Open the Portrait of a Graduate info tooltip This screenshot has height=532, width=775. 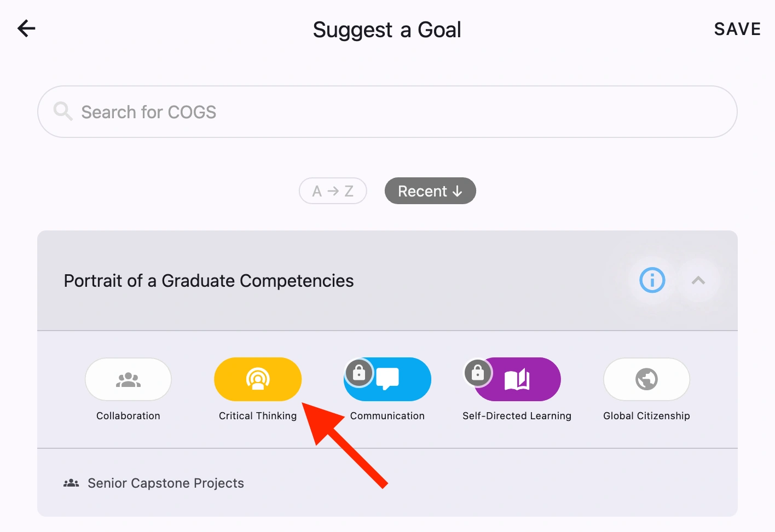tap(652, 280)
